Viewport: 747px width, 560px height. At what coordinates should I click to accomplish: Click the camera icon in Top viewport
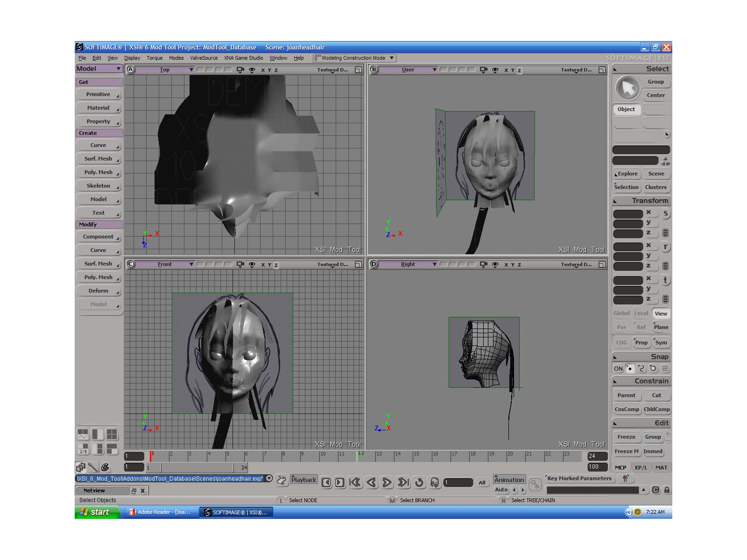click(x=240, y=70)
